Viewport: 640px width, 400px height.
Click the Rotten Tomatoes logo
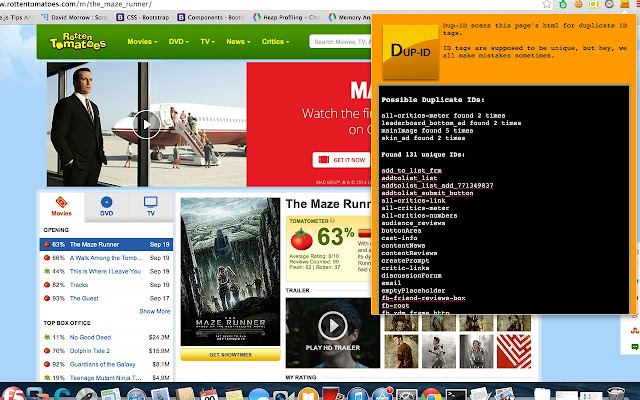[78, 42]
